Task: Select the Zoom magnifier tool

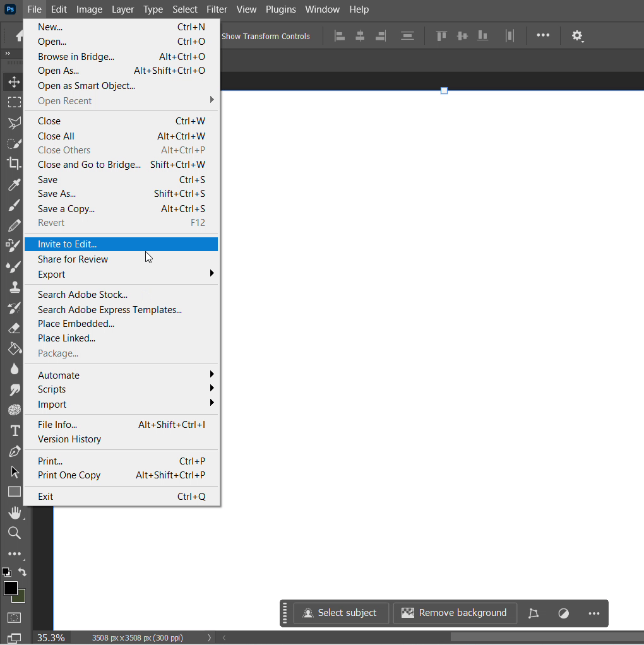Action: click(x=15, y=533)
